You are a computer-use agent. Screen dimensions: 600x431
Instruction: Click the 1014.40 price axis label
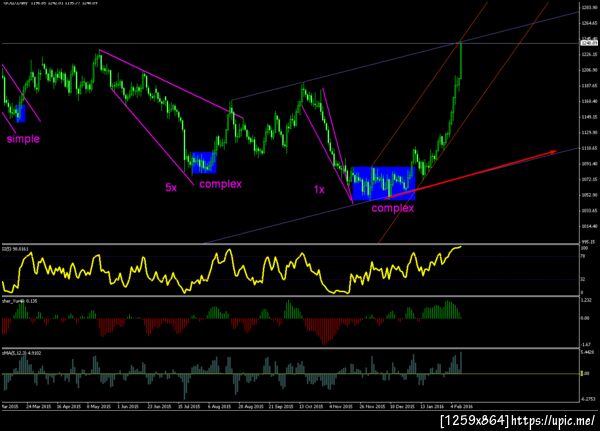589,226
